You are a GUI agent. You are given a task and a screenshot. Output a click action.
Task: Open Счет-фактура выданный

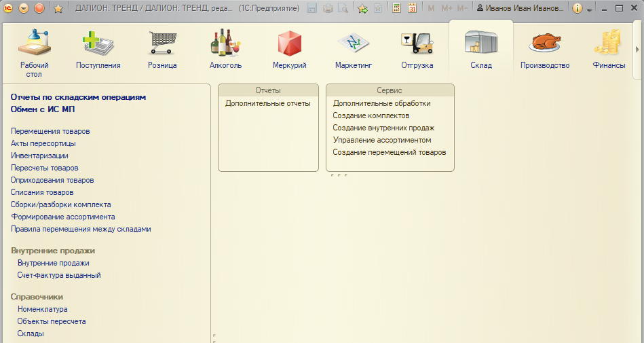pyautogui.click(x=59, y=276)
